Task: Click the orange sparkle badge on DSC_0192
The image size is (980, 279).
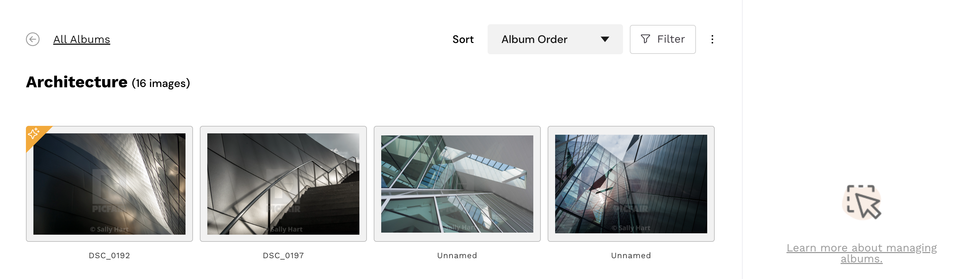Action: [34, 134]
